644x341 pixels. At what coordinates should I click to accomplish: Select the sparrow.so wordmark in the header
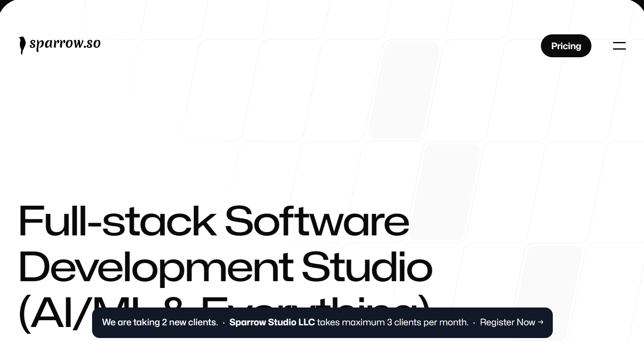66,44
